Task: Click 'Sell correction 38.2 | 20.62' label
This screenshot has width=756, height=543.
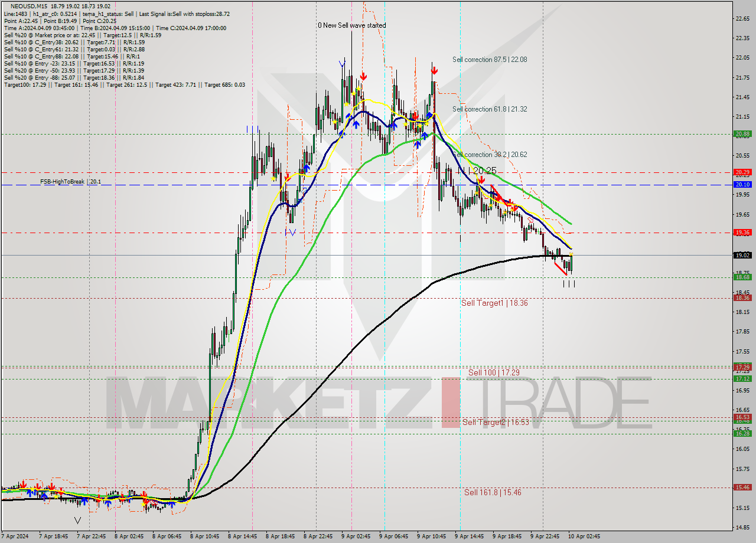Action: (x=490, y=155)
